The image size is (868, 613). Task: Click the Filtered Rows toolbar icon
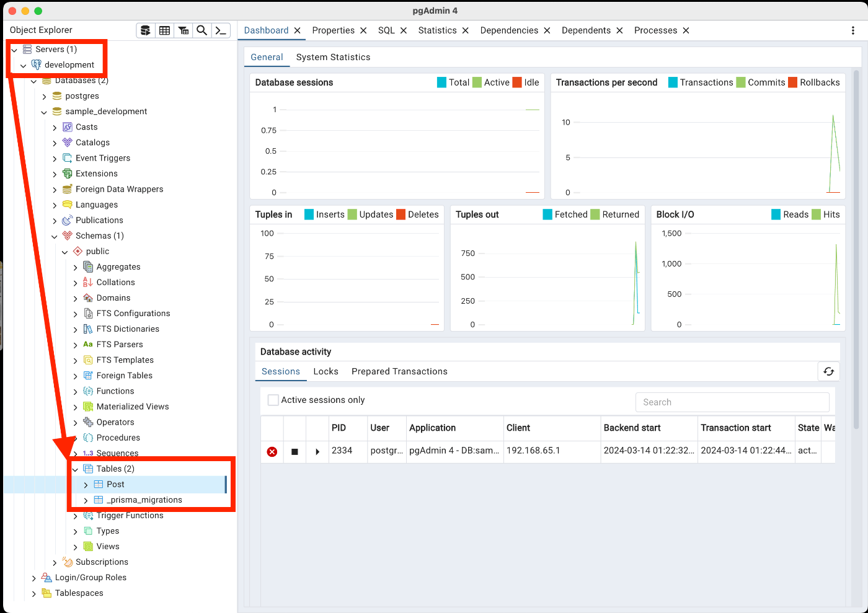pos(184,30)
